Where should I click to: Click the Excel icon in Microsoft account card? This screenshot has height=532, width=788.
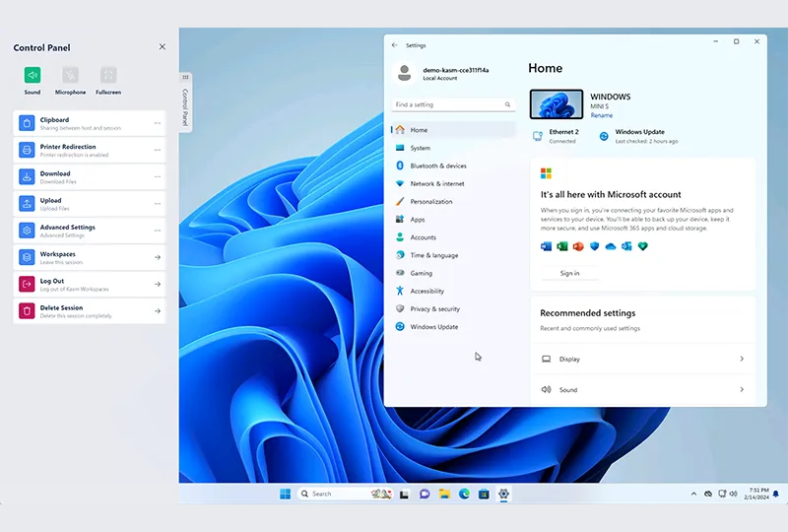(562, 246)
